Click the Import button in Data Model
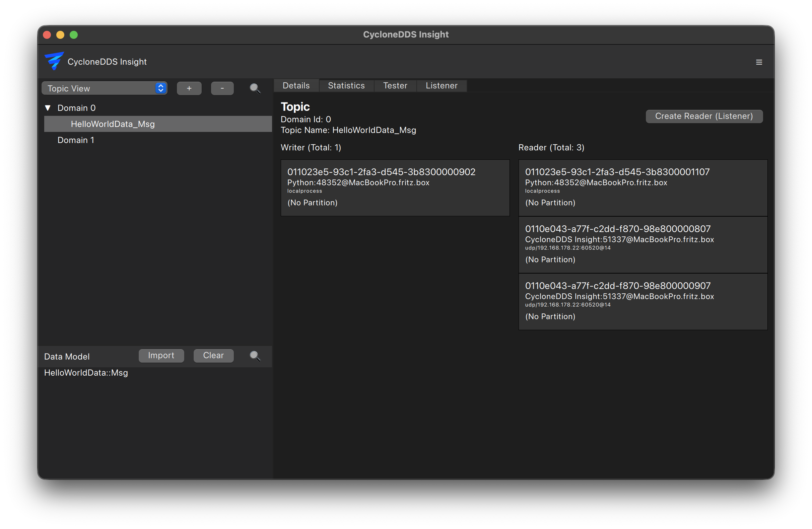 tap(161, 355)
